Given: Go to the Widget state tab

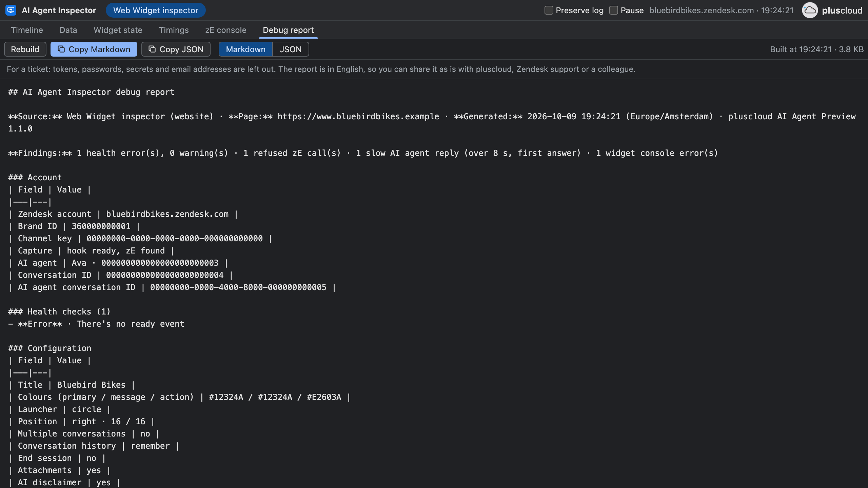Looking at the screenshot, I should [118, 30].
